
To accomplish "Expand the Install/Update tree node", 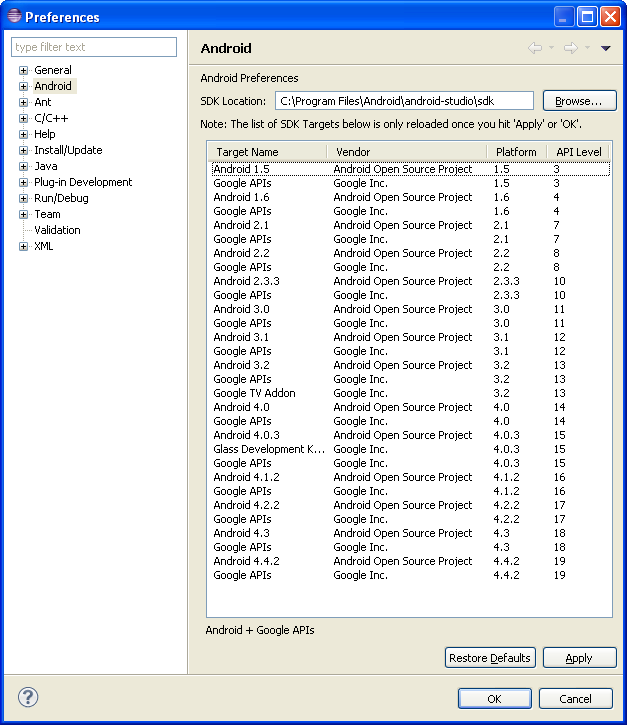I will (x=24, y=150).
